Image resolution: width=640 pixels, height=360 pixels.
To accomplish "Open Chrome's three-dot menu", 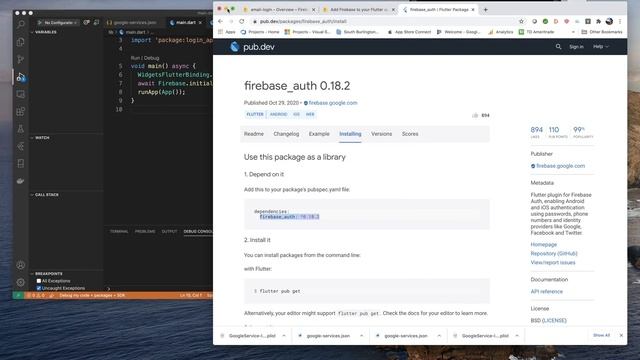I will click(x=620, y=21).
